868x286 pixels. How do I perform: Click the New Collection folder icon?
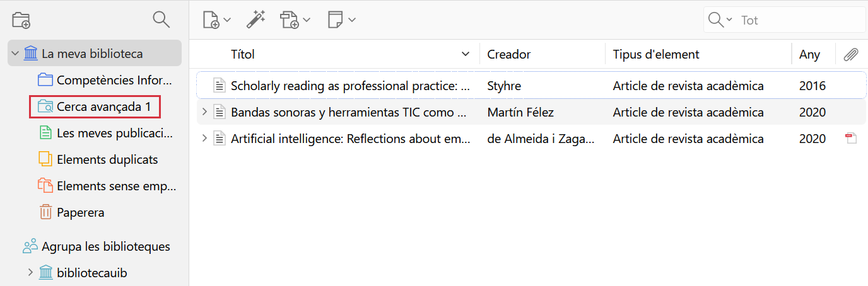(21, 20)
